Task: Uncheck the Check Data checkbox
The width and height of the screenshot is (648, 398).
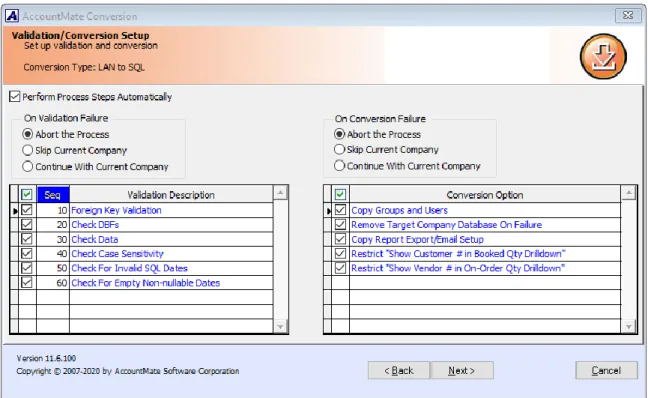Action: pos(27,239)
